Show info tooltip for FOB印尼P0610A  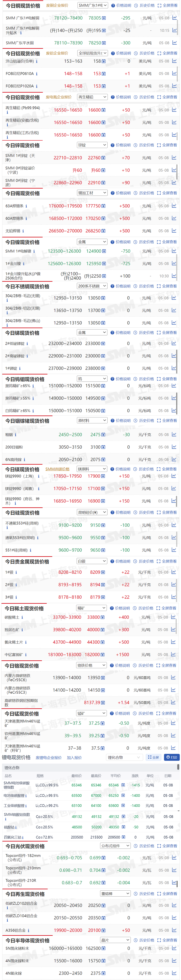[36, 74]
